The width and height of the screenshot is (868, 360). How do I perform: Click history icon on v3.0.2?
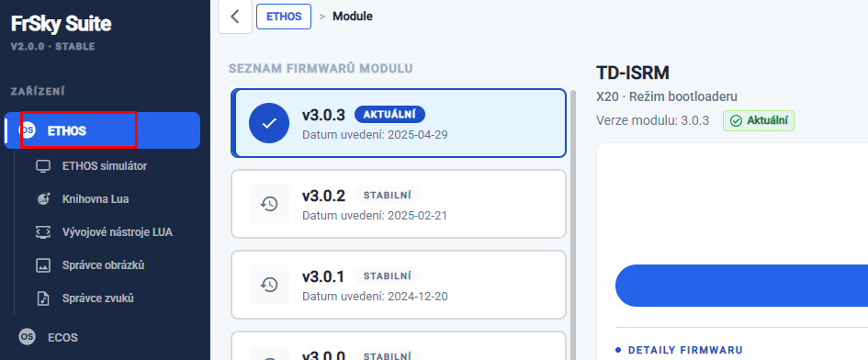[x=269, y=204]
